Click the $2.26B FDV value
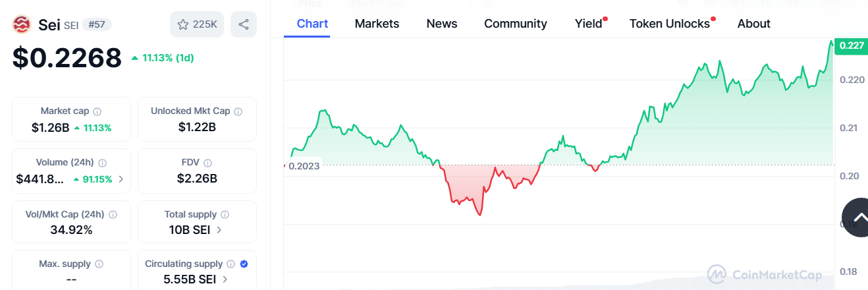 [197, 179]
